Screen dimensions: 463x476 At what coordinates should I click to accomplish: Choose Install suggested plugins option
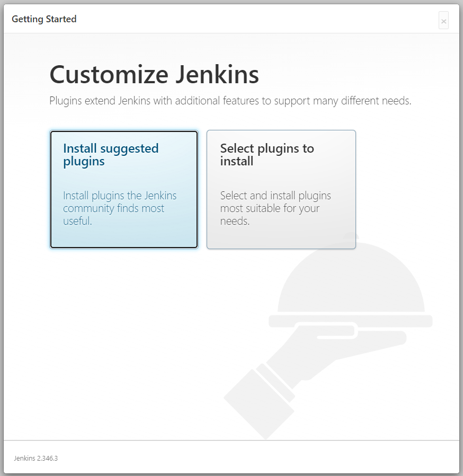tap(124, 189)
